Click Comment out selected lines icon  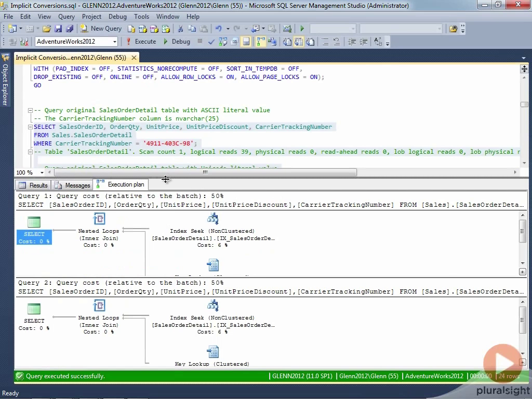tap(325, 42)
